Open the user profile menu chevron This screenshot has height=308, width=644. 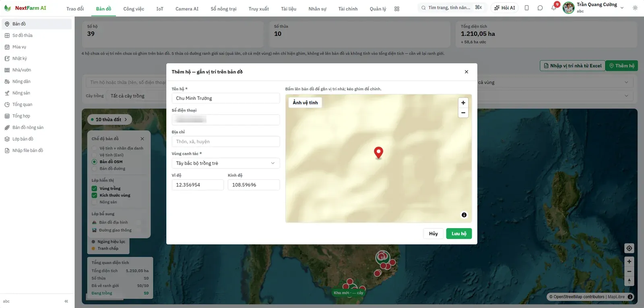(x=622, y=8)
